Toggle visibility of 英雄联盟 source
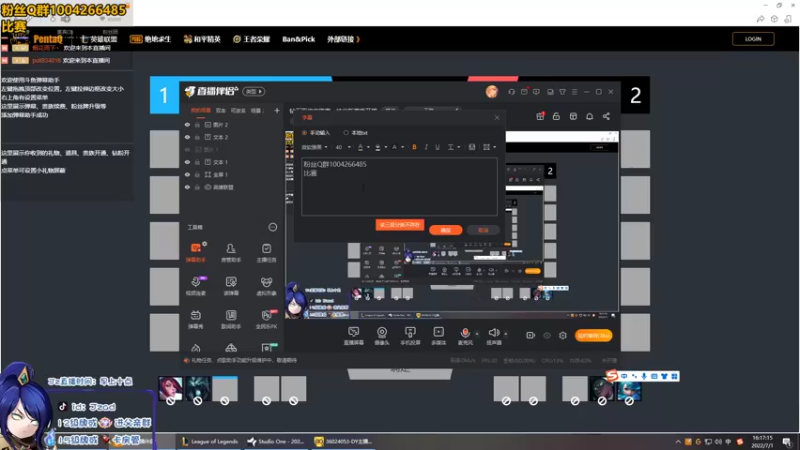This screenshot has width=800, height=450. pos(187,187)
